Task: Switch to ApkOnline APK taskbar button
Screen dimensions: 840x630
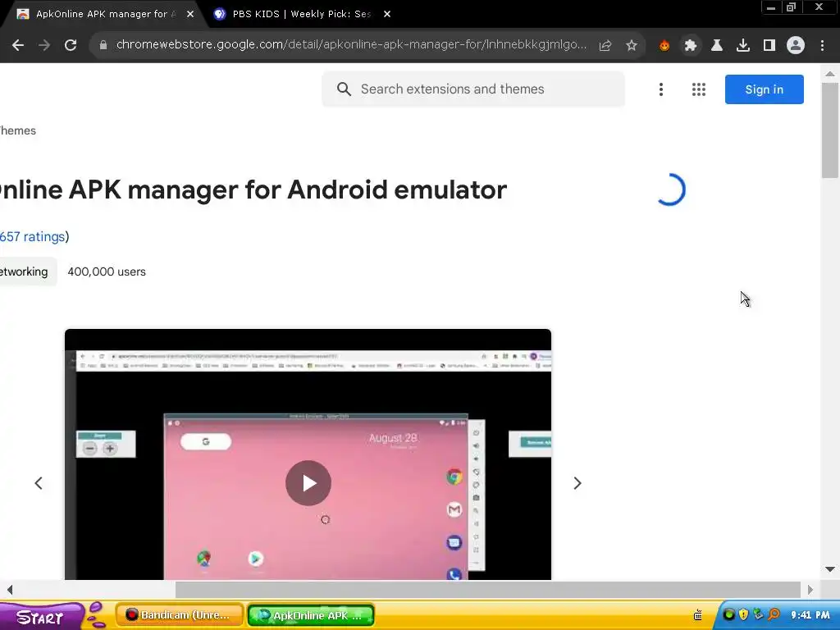Action: point(311,615)
